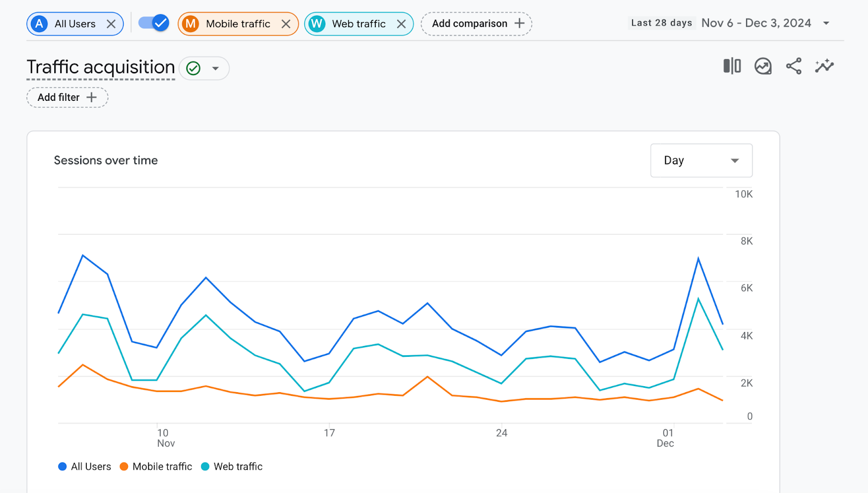868x493 pixels.
Task: Open the Day granularity dropdown
Action: [x=701, y=160]
